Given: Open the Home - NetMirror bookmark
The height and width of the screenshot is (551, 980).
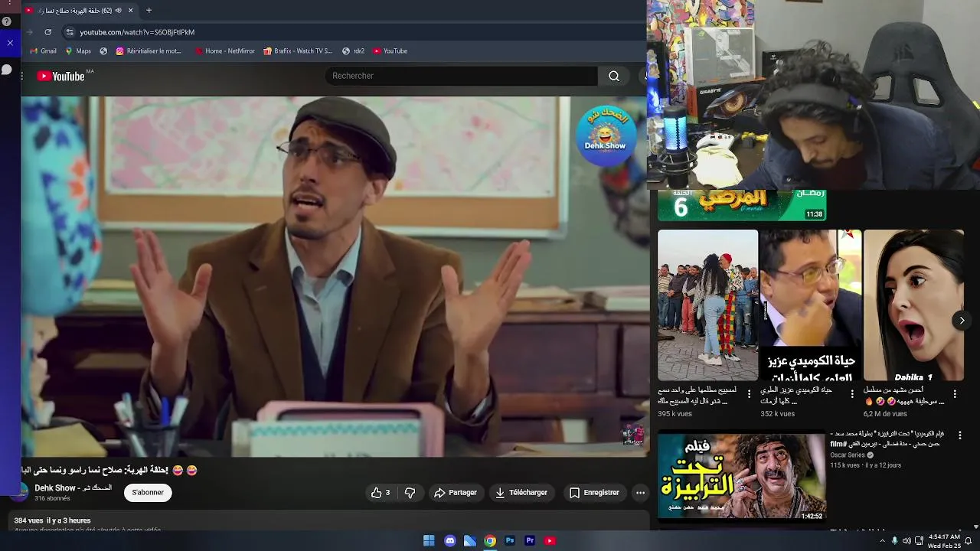Looking at the screenshot, I should (x=224, y=51).
